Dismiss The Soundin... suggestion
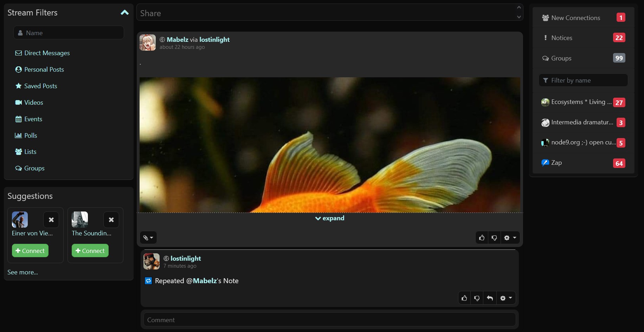Viewport: 644px width, 332px height. point(111,220)
